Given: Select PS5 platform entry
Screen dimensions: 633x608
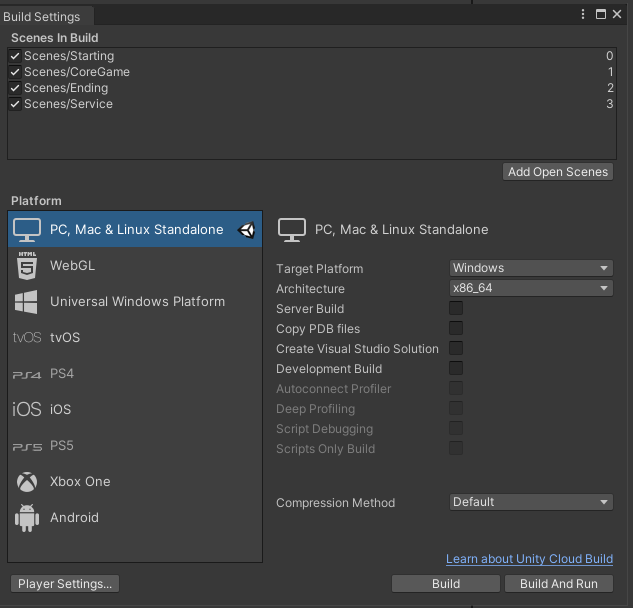Looking at the screenshot, I should click(x=135, y=446).
